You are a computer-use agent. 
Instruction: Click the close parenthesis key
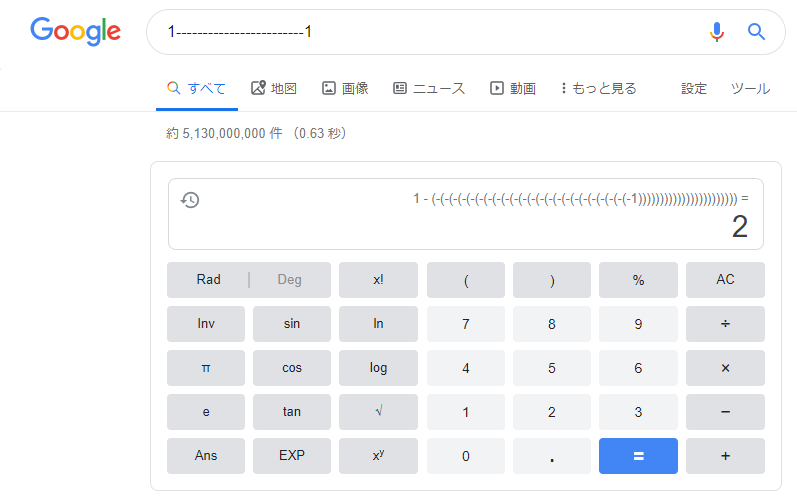[x=552, y=280]
